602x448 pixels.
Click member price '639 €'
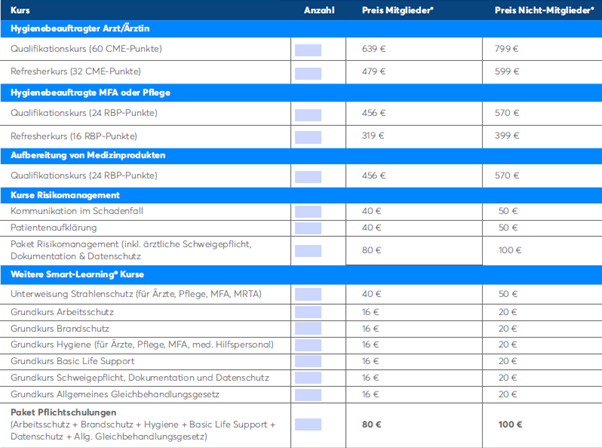(374, 49)
